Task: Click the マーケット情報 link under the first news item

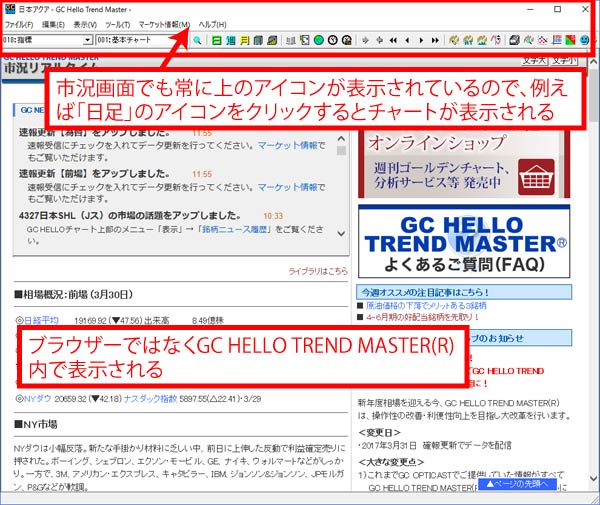Action: [288, 145]
